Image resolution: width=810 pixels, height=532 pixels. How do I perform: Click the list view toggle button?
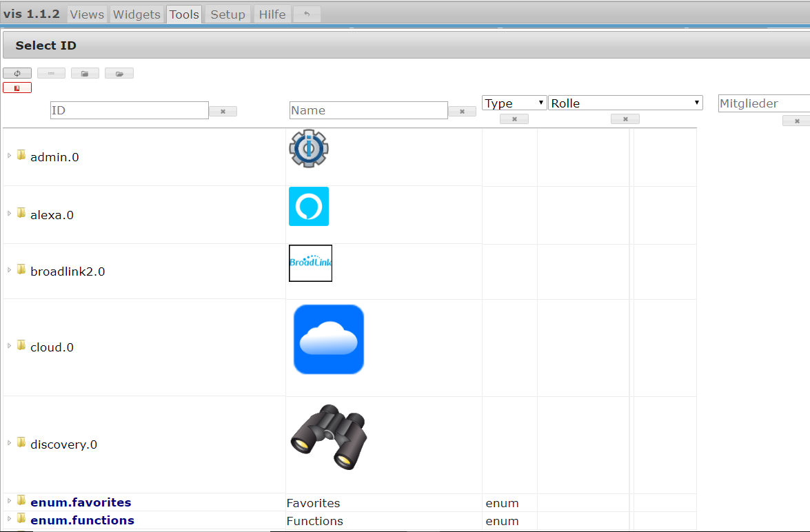[51, 73]
